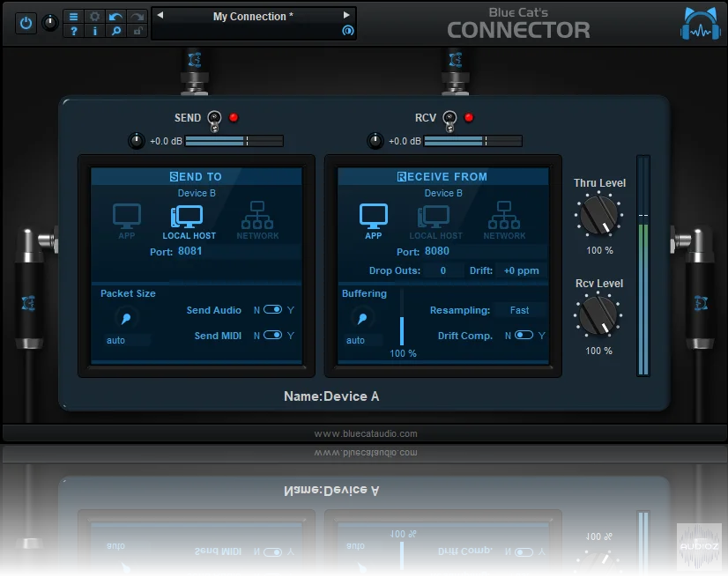Click the lock icon in toolbar
This screenshot has width=728, height=577.
pyautogui.click(x=137, y=31)
